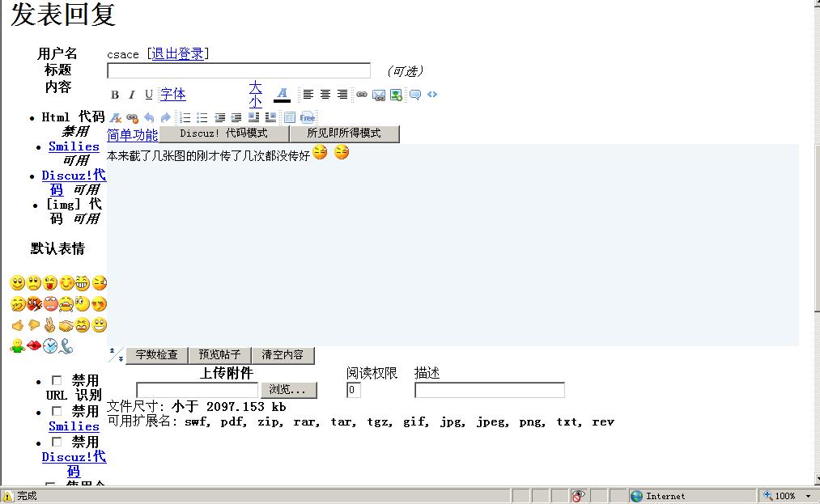The image size is (820, 504).
Task: Focus the 阅读权限 permission field
Action: tap(354, 390)
